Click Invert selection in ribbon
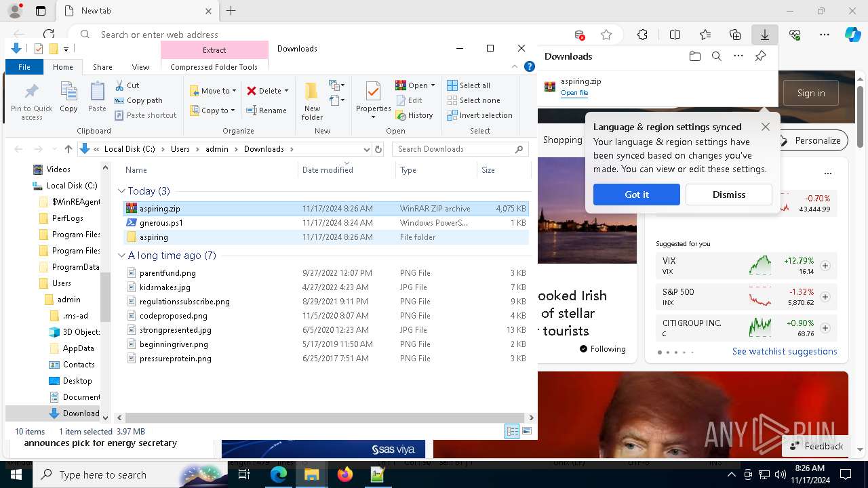 [479, 115]
